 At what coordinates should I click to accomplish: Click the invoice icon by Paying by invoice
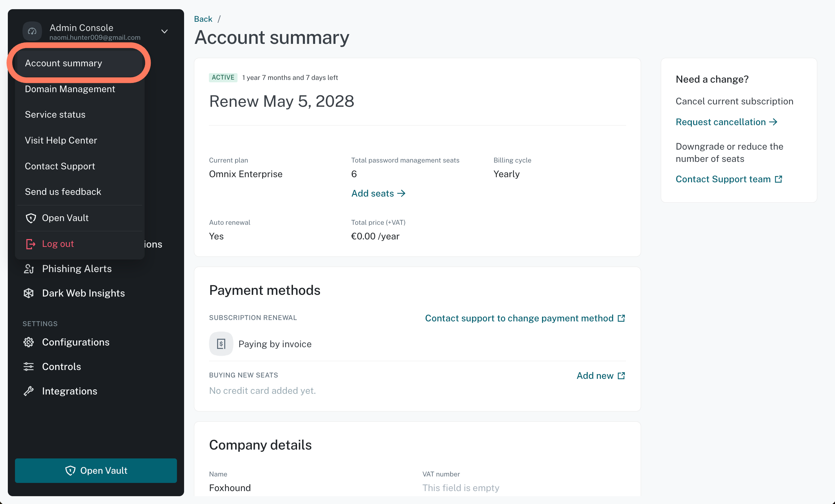(221, 344)
